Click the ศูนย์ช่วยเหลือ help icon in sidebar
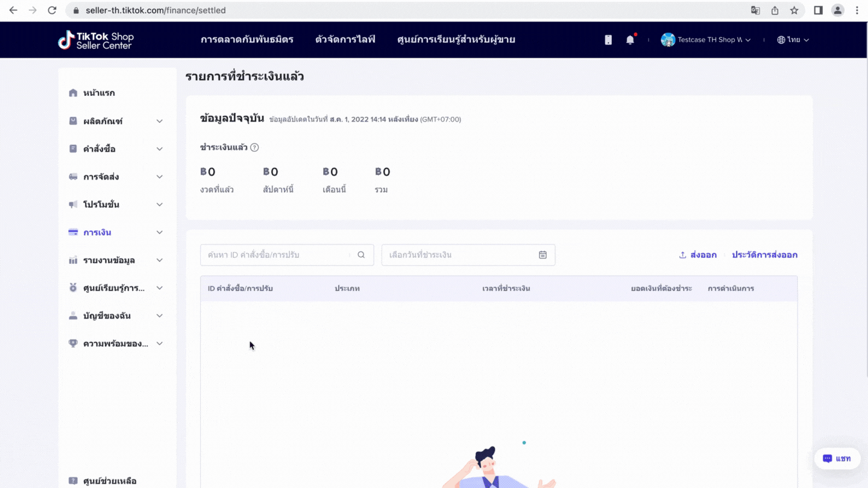The height and width of the screenshot is (488, 868). 73,481
